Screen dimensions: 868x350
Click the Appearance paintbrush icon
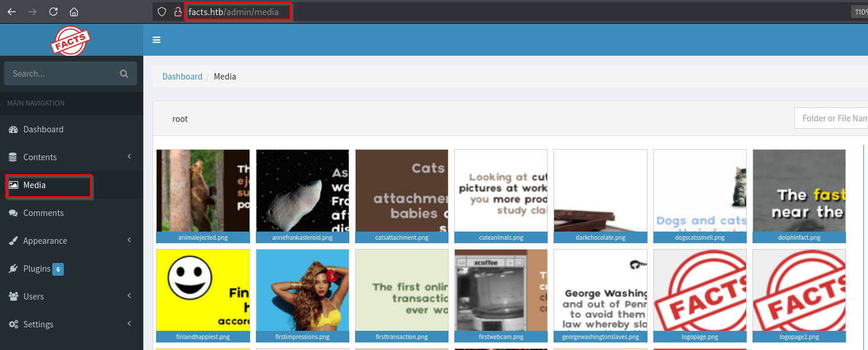[x=13, y=241]
